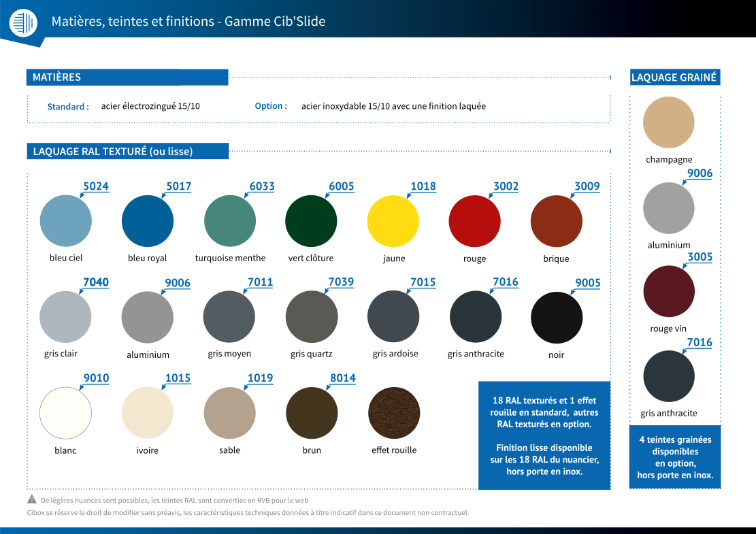The height and width of the screenshot is (534, 756).
Task: Choose the noir 9005 black swatch
Action: point(557,317)
